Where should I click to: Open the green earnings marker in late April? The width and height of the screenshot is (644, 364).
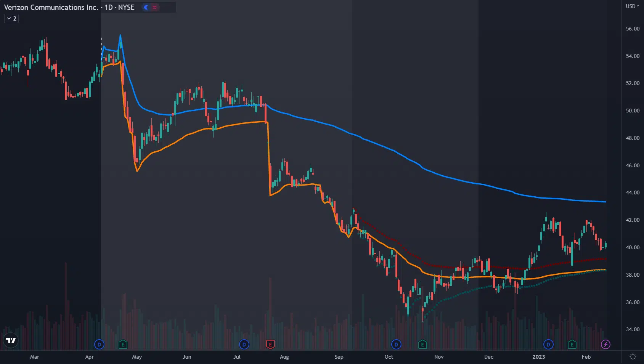123,345
